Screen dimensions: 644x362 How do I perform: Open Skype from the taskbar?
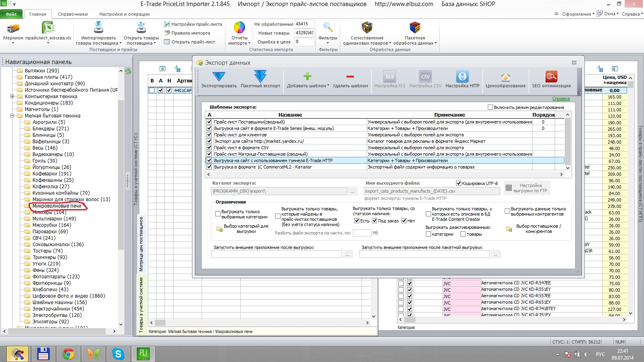tap(118, 354)
